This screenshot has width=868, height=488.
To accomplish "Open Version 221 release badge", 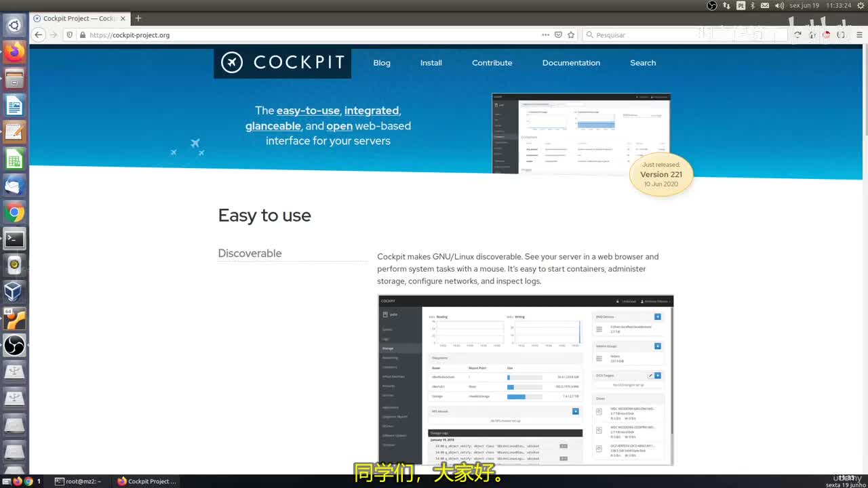I will (661, 175).
